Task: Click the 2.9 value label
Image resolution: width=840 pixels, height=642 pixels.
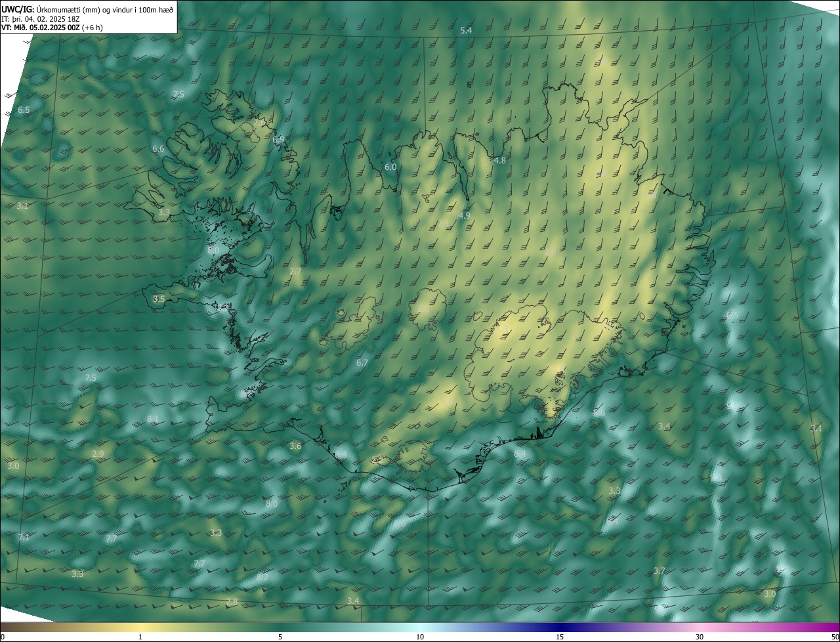Action: pyautogui.click(x=98, y=454)
